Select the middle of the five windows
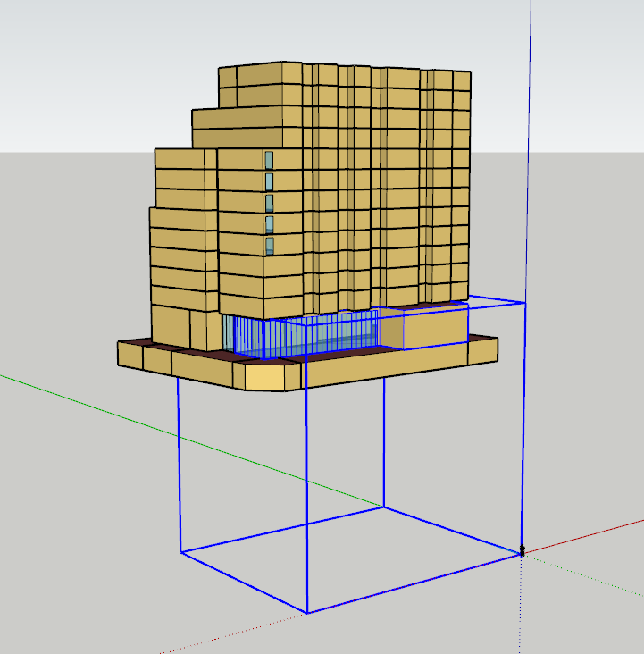The width and height of the screenshot is (644, 654). coord(268,202)
